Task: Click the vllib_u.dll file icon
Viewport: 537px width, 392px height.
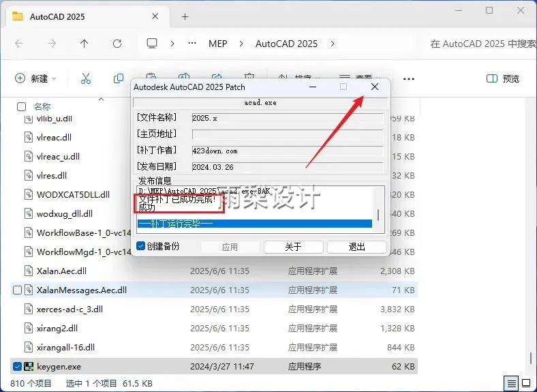Action: tap(29, 119)
